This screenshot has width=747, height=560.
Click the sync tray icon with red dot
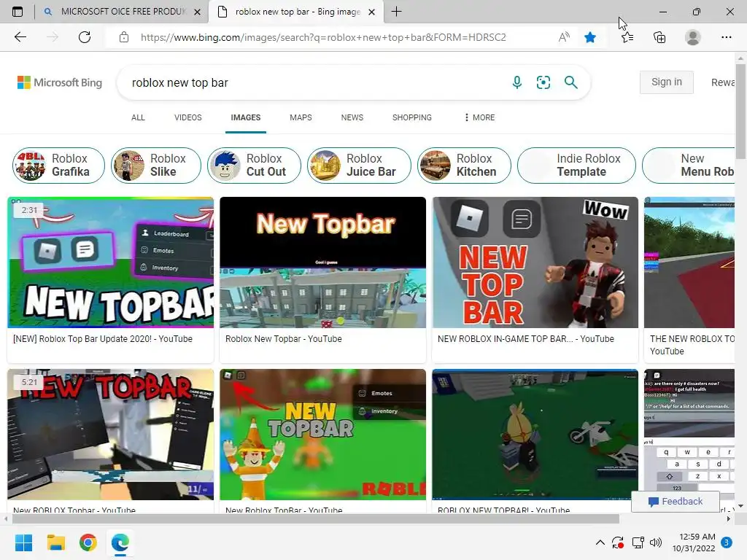point(618,542)
